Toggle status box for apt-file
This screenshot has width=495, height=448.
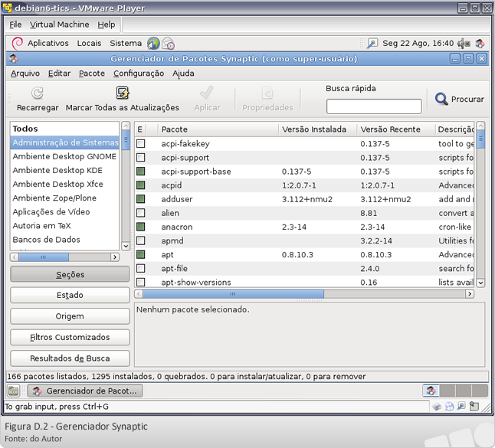point(141,269)
